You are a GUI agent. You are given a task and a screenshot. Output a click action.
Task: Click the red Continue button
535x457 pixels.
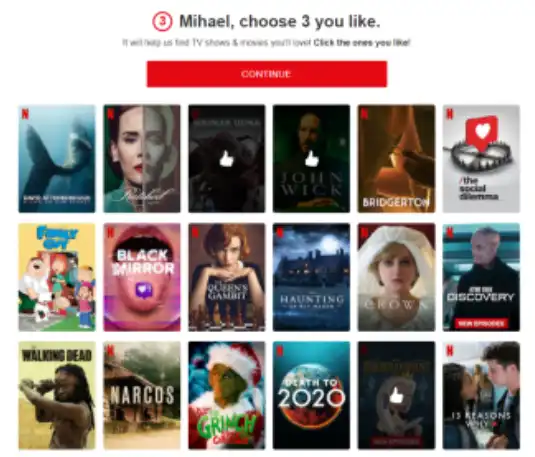pos(267,74)
